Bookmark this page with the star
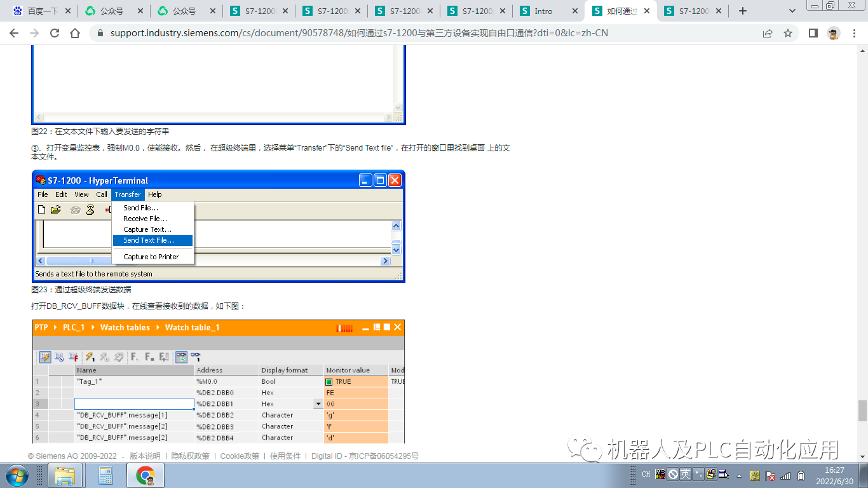This screenshot has height=488, width=868. click(x=788, y=33)
